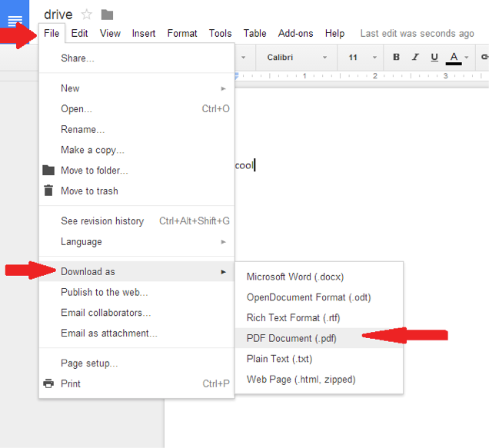Screen dimensions: 489x448
Task: Open Page setup...
Action: pos(137,363)
